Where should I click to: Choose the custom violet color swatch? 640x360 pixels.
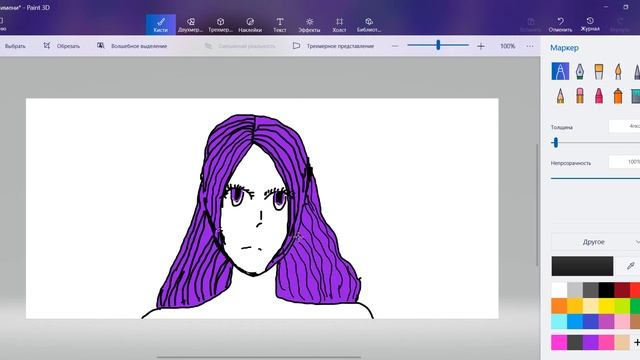591,342
